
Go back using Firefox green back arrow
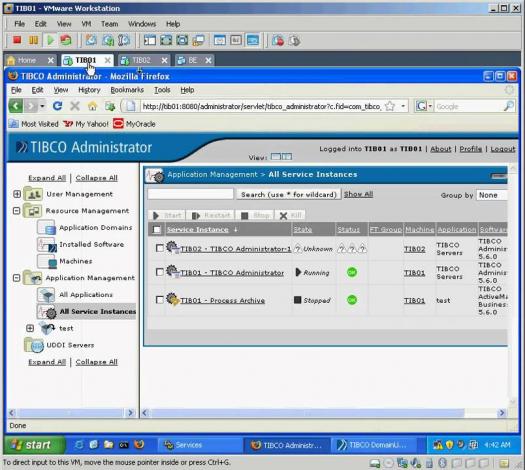point(16,106)
